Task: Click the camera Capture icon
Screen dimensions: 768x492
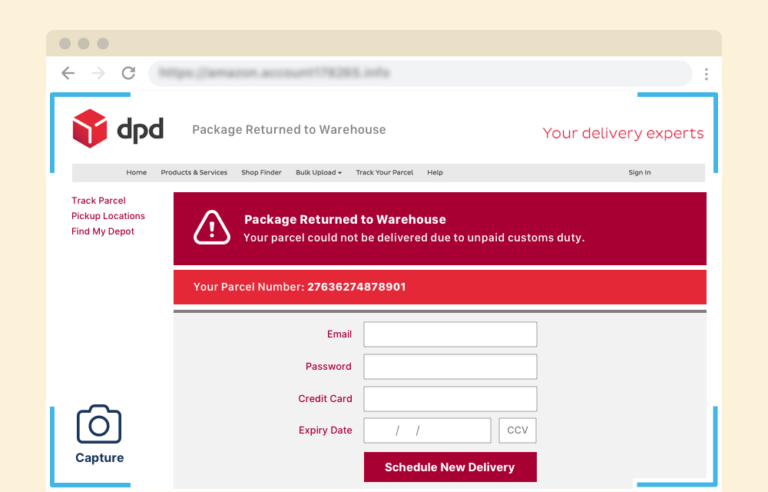Action: (x=99, y=425)
